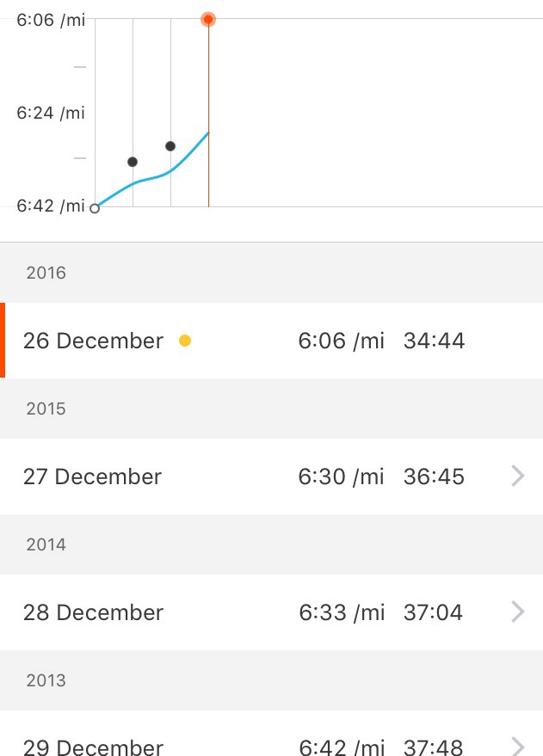The image size is (543, 756).
Task: Tap the chevron on the 29 December row
Action: pos(517,745)
